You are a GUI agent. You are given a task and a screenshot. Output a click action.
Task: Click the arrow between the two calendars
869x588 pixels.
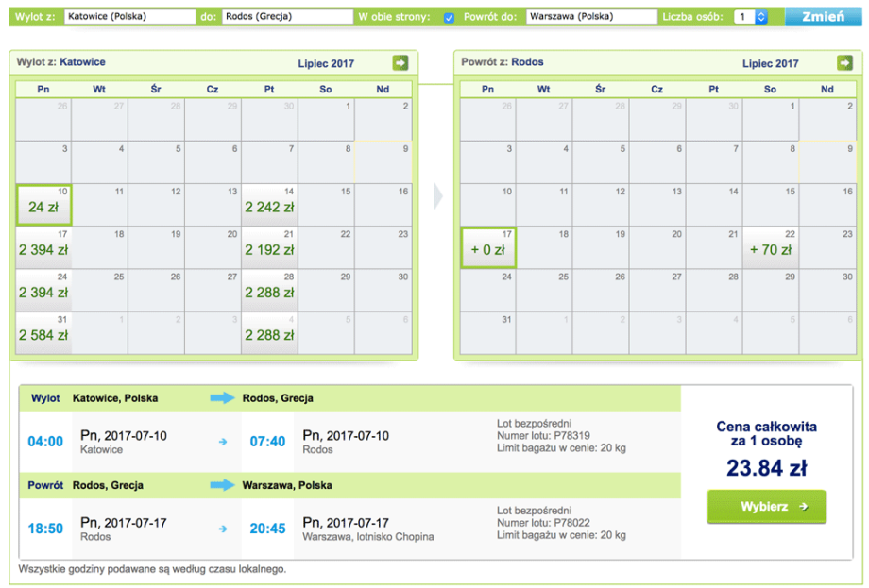tap(437, 197)
